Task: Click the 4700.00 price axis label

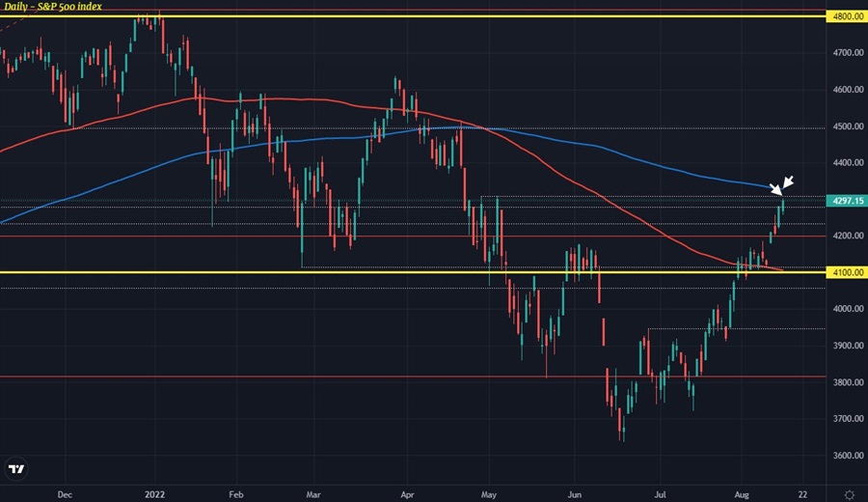Action: (x=848, y=53)
